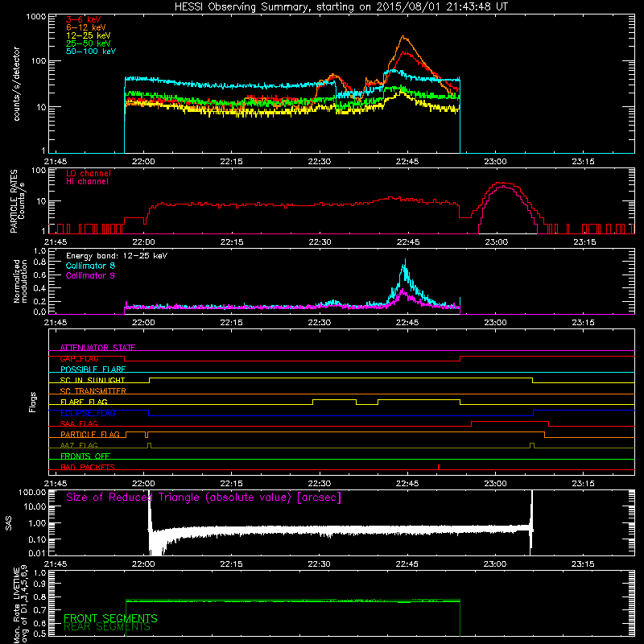Click the BAD_PACKETS red tick marker
The width and height of the screenshot is (644, 644).
(x=439, y=467)
